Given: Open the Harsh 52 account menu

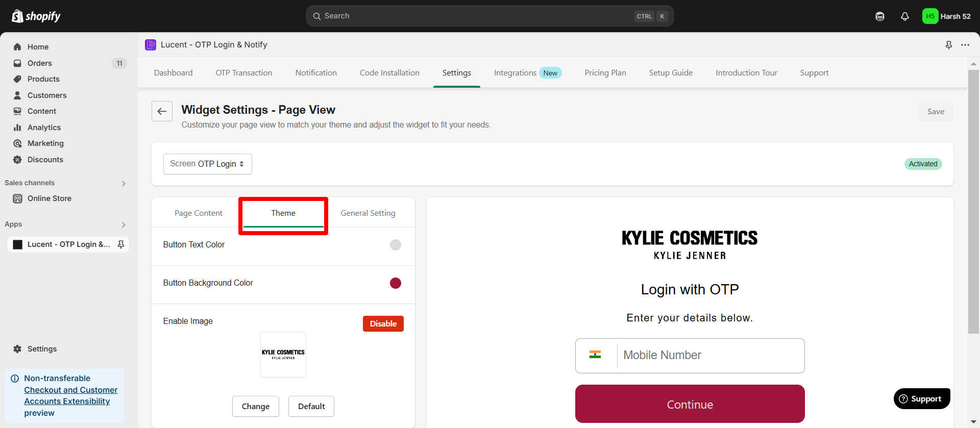Looking at the screenshot, I should [947, 16].
